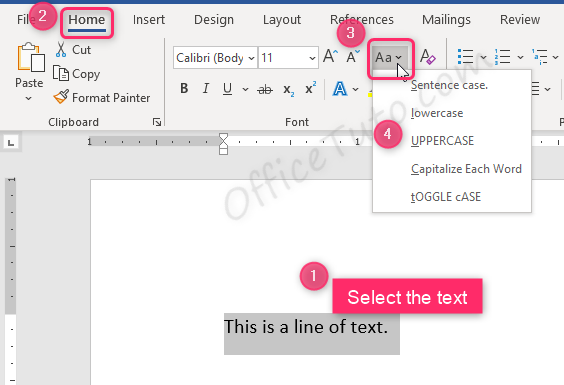Expand the underline style arrow

(x=245, y=89)
